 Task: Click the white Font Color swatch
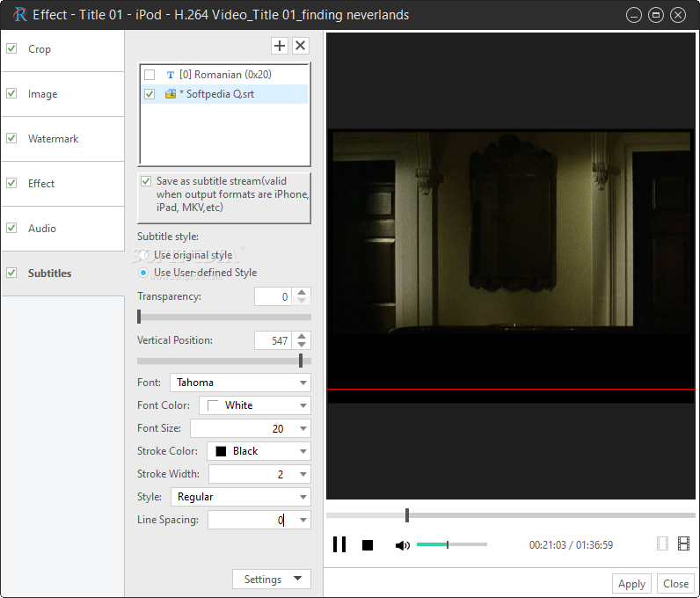point(213,405)
